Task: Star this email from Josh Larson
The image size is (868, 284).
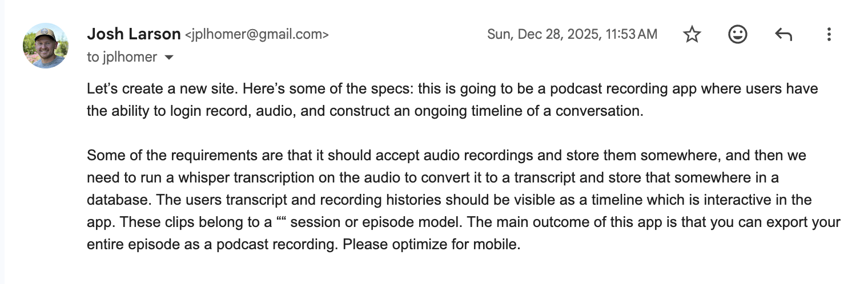Action: tap(692, 35)
